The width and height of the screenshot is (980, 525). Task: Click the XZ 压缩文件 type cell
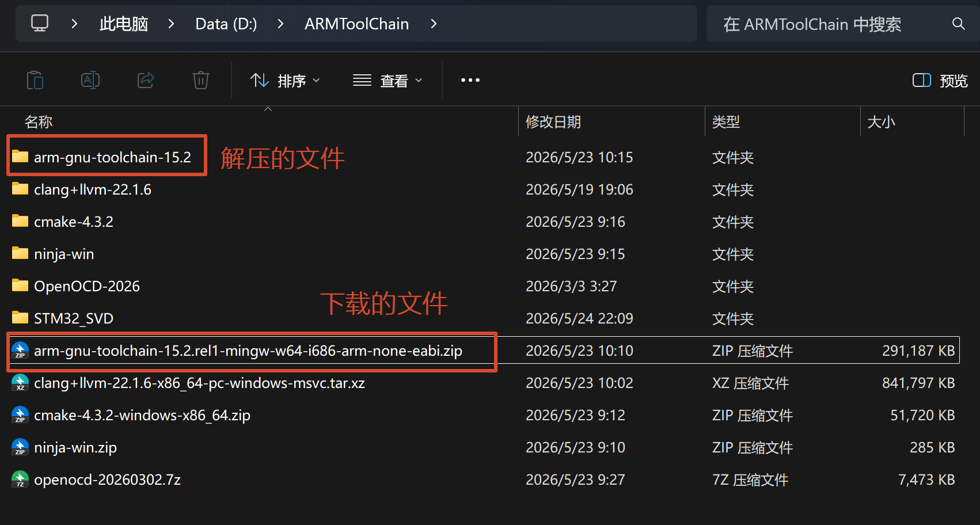click(x=750, y=383)
